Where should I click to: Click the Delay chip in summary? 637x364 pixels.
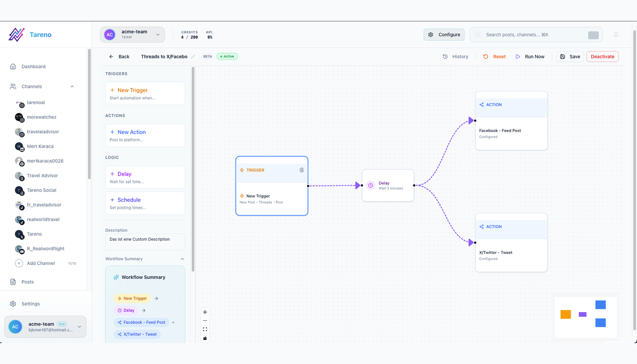[x=126, y=310]
